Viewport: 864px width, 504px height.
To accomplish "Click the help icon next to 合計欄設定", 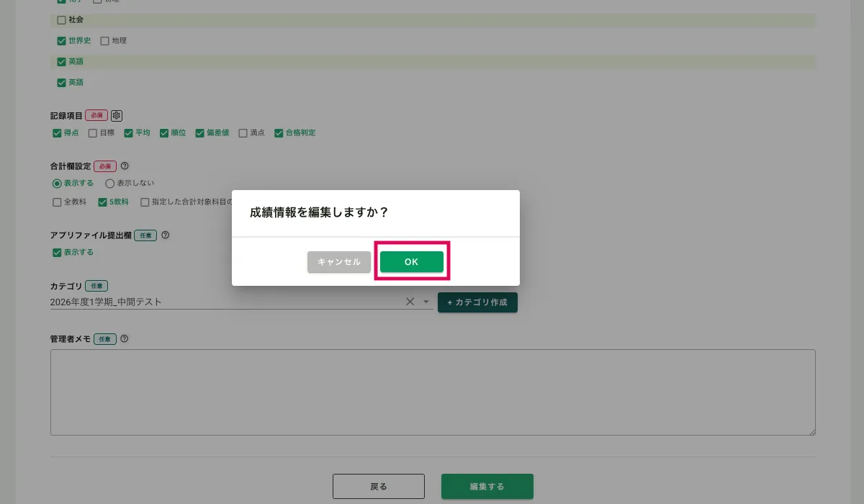I will click(x=125, y=166).
